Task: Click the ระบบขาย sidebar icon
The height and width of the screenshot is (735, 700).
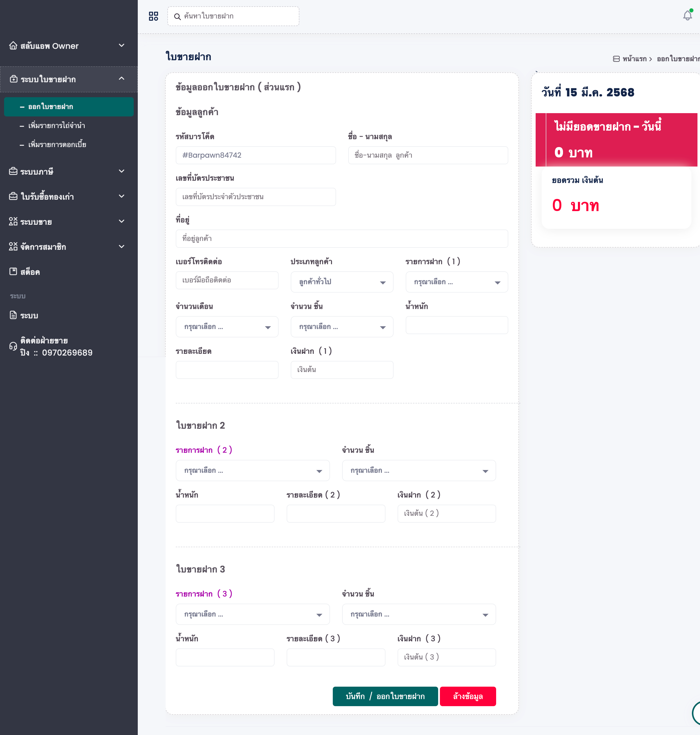Action: 13,221
